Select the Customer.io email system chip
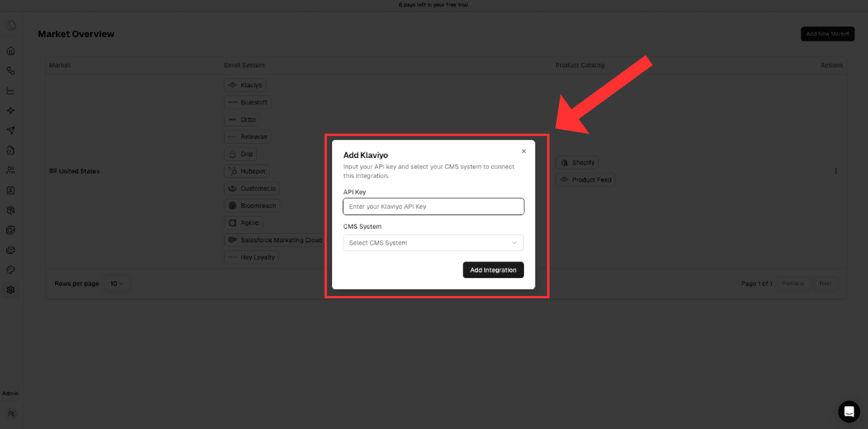Viewport: 868px width, 429px height. pyautogui.click(x=251, y=188)
